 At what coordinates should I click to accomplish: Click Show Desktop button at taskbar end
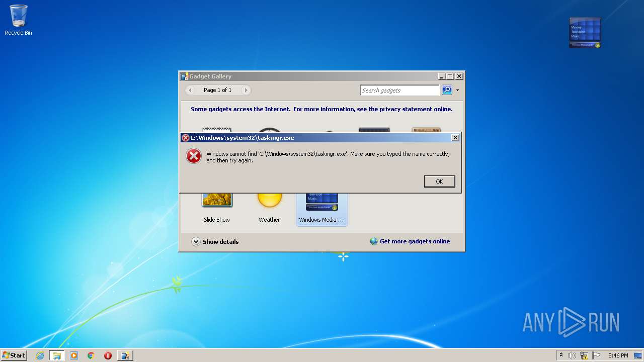(638, 355)
